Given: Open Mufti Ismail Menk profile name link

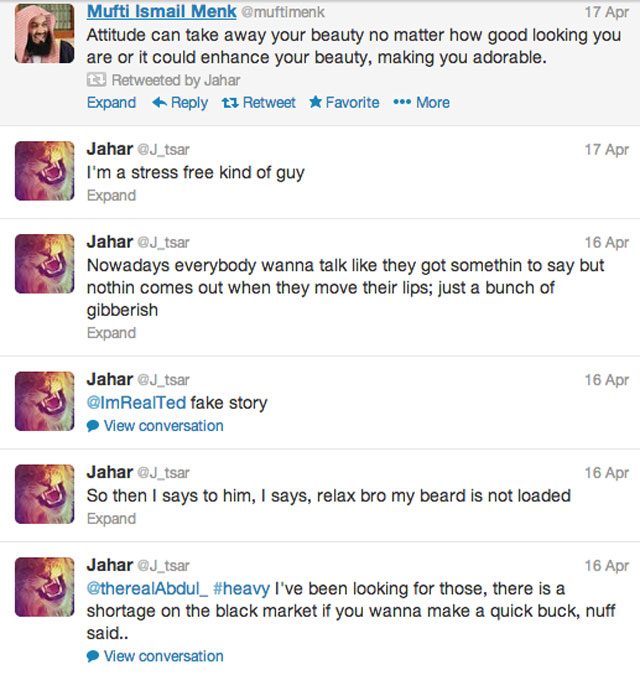Looking at the screenshot, I should 161,12.
